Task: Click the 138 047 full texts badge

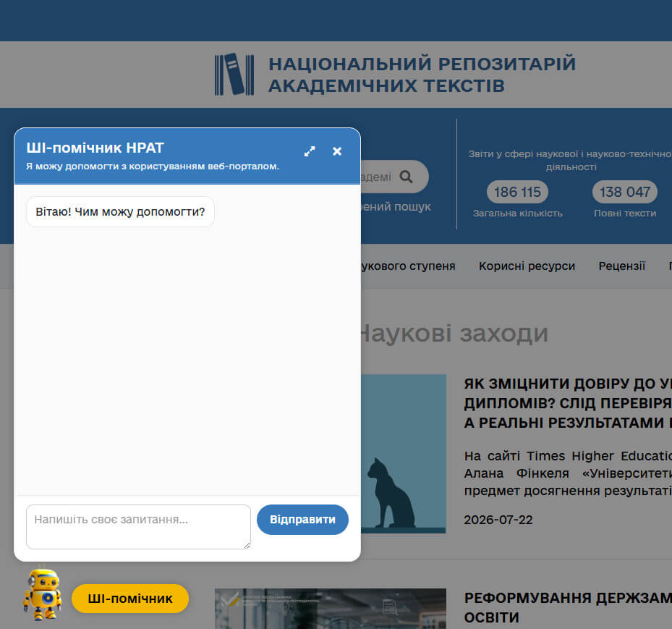Action: pos(625,192)
